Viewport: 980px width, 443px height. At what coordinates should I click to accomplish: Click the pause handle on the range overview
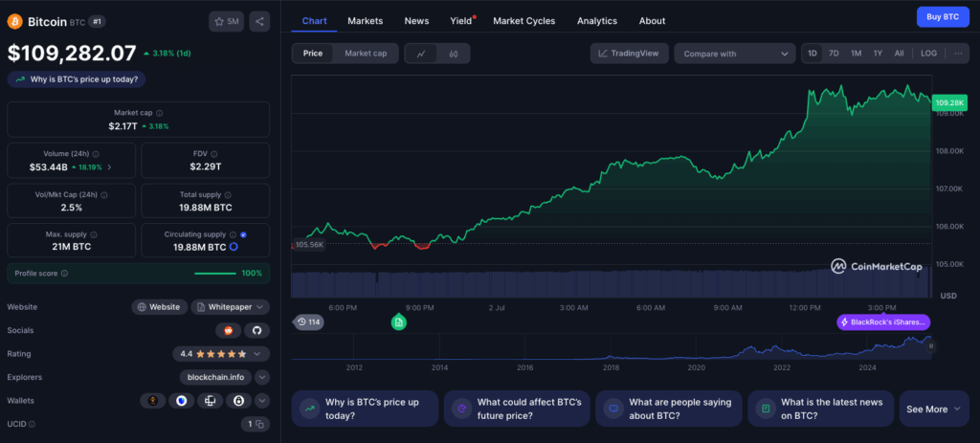pyautogui.click(x=930, y=345)
